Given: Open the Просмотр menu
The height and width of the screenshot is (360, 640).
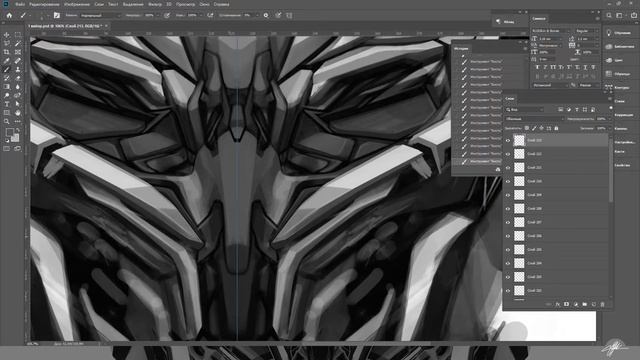Looking at the screenshot, I should click(x=185, y=4).
